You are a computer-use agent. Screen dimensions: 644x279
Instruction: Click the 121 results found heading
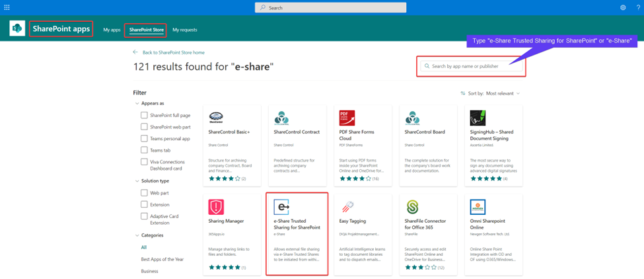(203, 67)
